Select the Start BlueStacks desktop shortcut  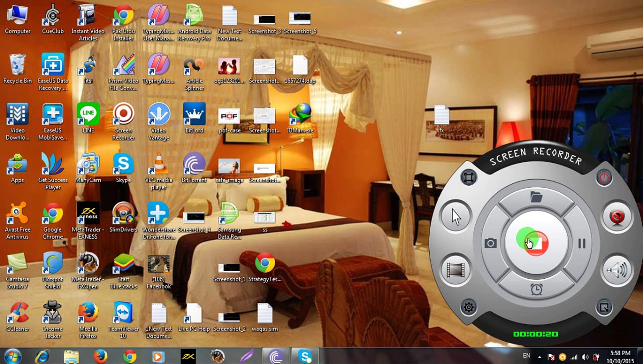[x=123, y=271]
